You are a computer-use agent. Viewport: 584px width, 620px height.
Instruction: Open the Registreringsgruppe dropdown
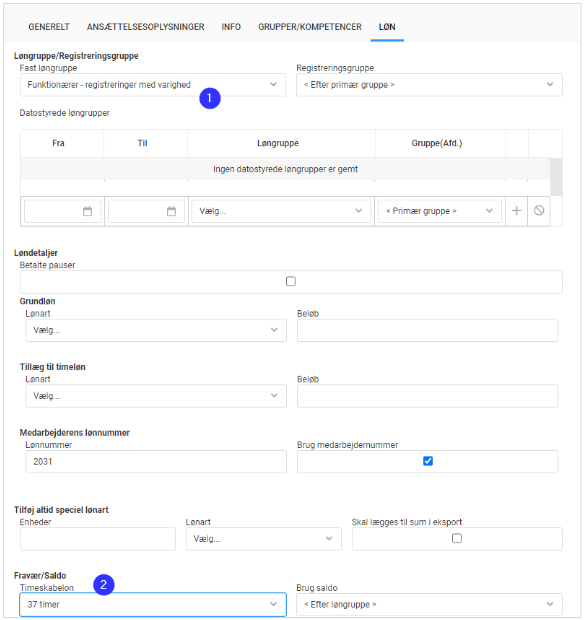coord(429,85)
